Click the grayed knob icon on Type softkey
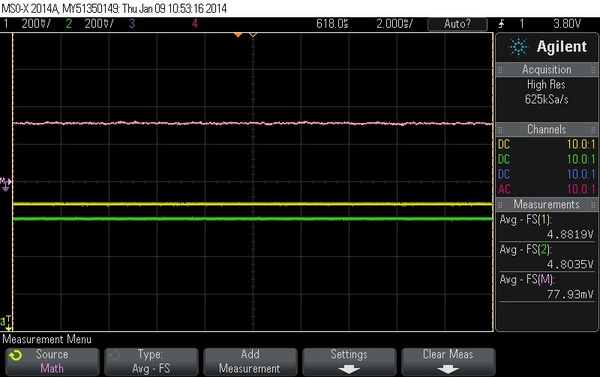Image resolution: width=600 pixels, height=377 pixels. pos(114,356)
